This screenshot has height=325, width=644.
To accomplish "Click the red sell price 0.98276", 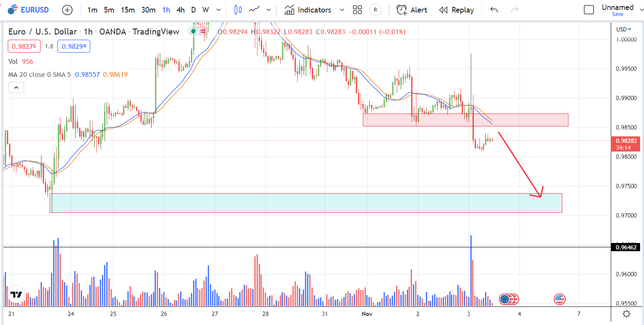I will [x=24, y=46].
